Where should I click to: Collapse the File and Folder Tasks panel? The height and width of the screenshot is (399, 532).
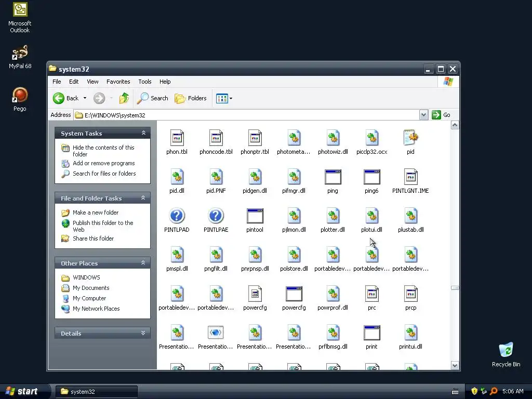coord(143,198)
